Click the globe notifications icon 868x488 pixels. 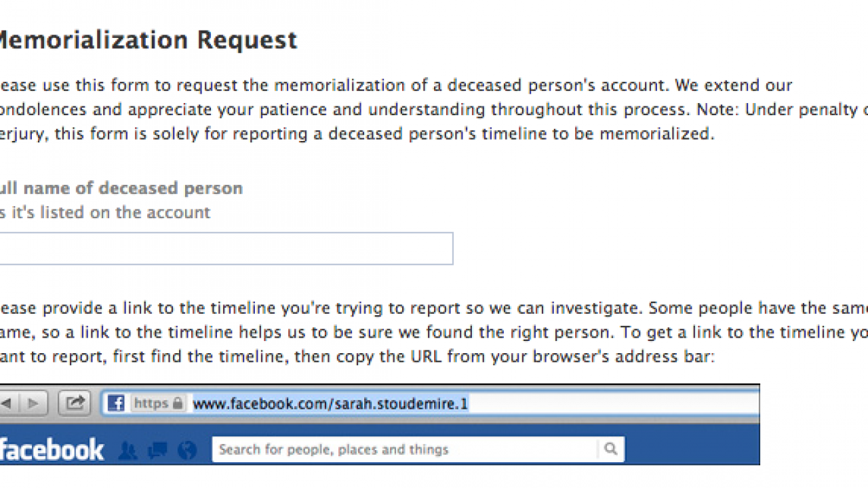point(186,449)
